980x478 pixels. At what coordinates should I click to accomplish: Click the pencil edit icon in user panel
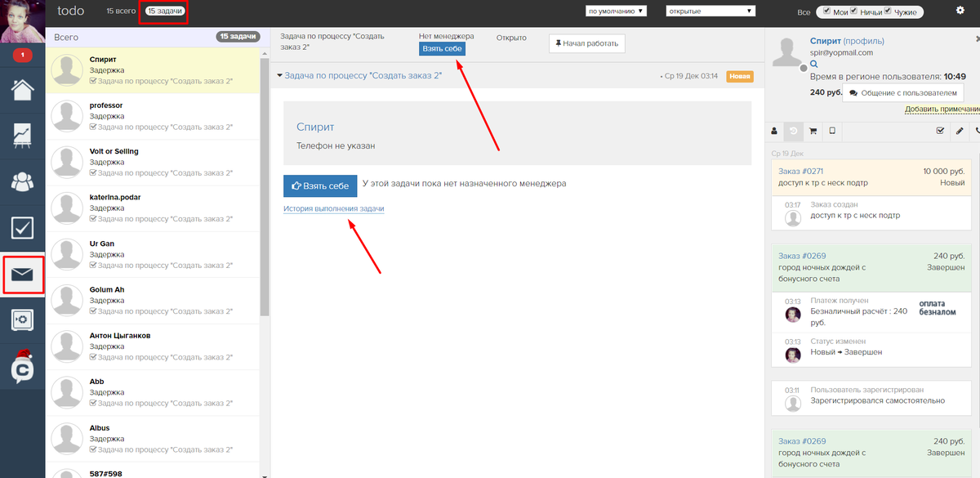click(x=960, y=131)
